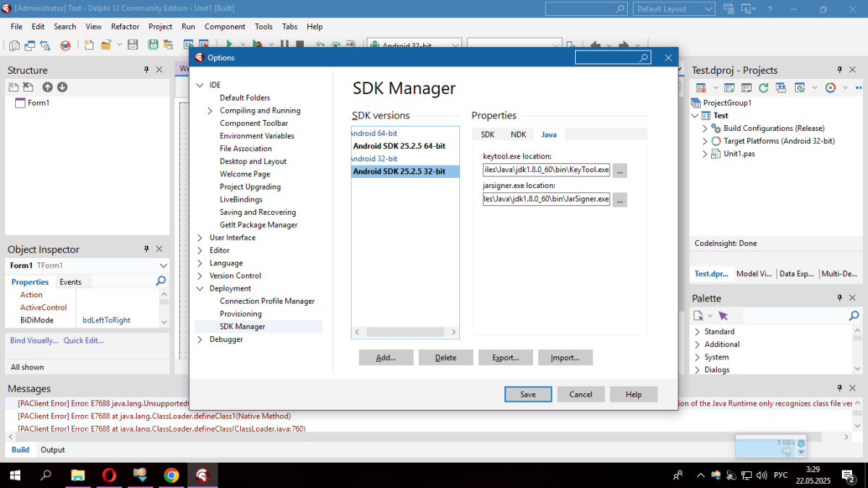Click the Delete SDK button
868x488 pixels.
446,357
